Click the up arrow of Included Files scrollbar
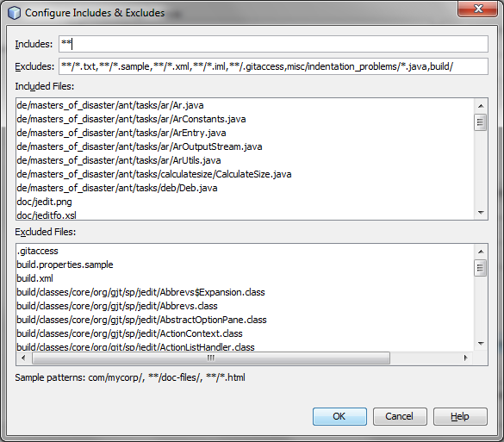 [481, 106]
